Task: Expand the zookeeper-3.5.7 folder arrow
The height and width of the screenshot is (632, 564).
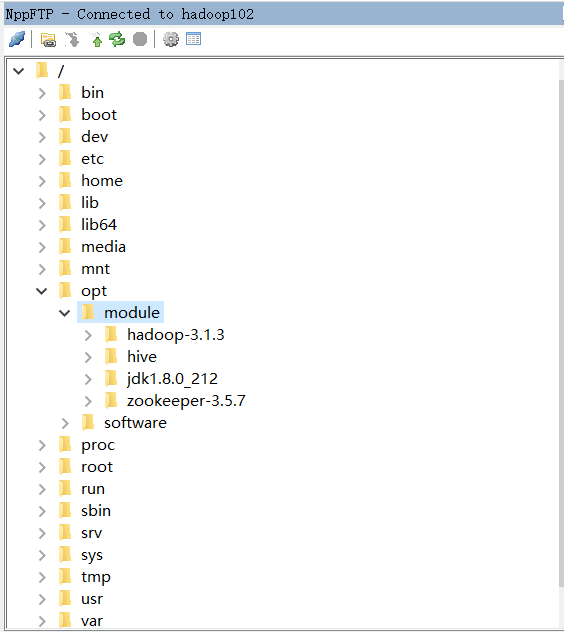Action: pyautogui.click(x=88, y=401)
